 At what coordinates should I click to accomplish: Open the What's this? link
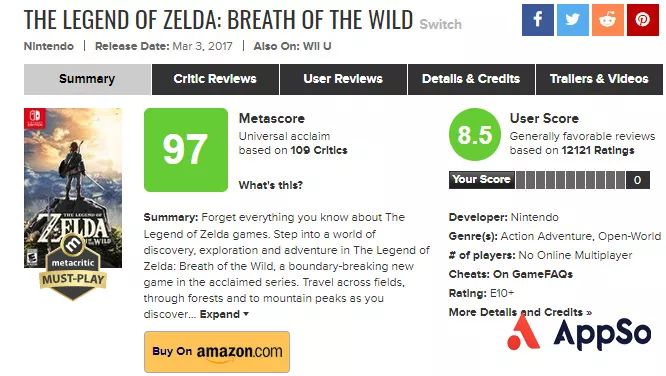pyautogui.click(x=271, y=185)
